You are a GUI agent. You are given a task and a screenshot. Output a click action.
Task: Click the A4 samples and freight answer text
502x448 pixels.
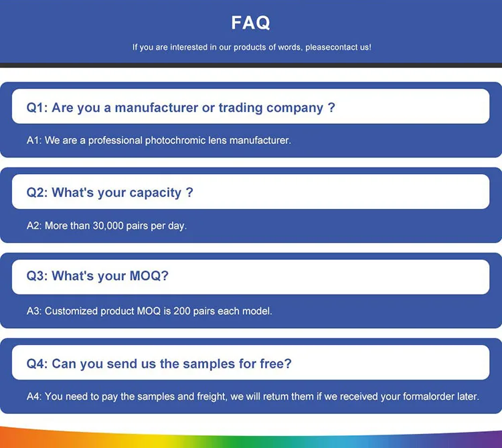(x=252, y=396)
